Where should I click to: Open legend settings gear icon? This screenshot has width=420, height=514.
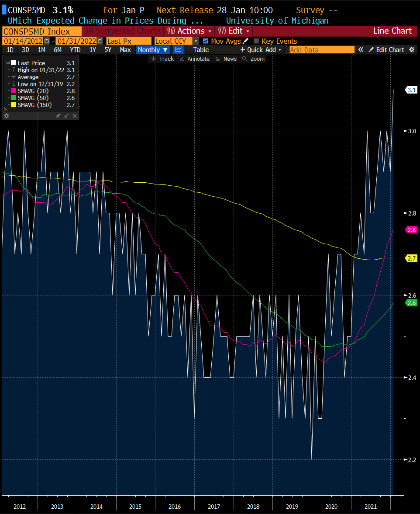click(x=7, y=116)
